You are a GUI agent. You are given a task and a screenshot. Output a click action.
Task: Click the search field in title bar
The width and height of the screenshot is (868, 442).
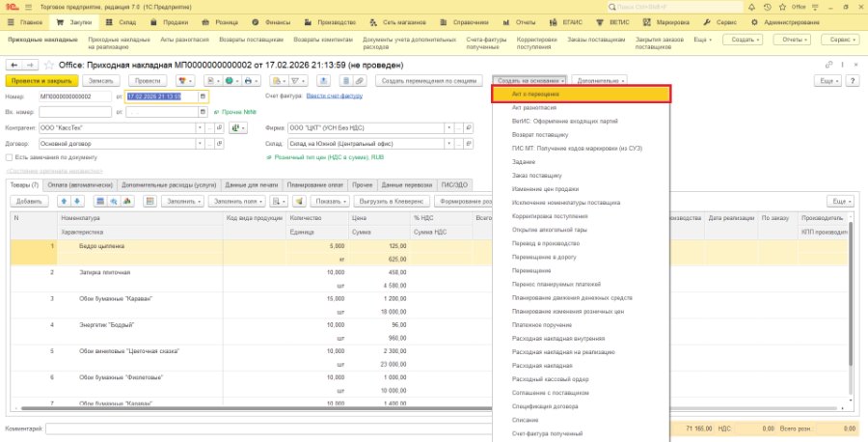click(675, 7)
